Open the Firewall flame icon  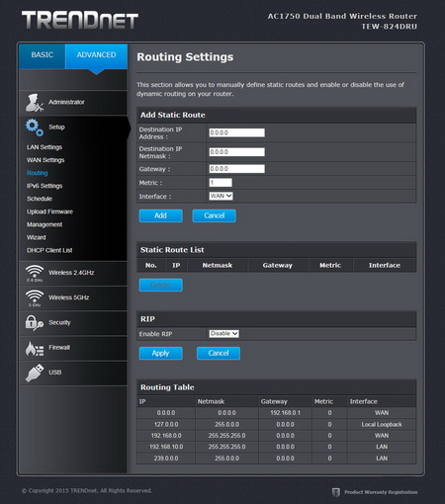point(35,348)
